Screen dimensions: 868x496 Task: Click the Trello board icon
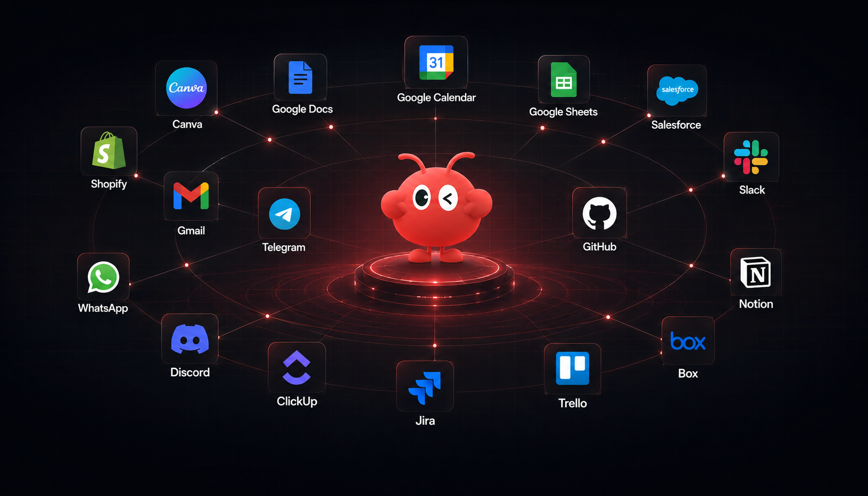point(572,369)
